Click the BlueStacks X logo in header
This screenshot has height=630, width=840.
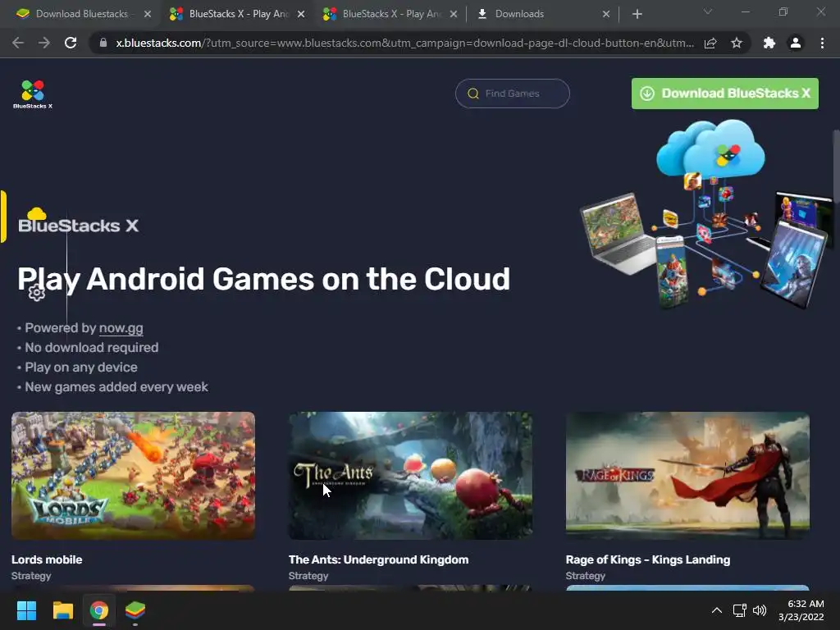tap(33, 94)
